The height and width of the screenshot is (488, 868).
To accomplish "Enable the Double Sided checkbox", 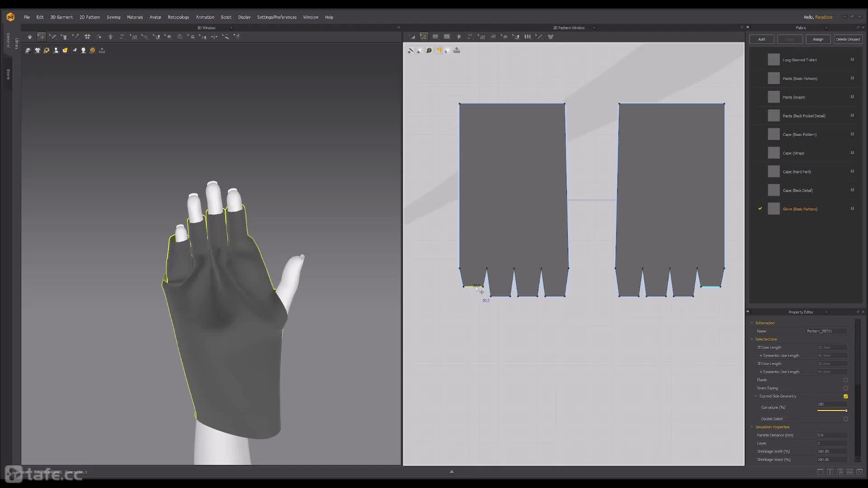I will pyautogui.click(x=845, y=419).
